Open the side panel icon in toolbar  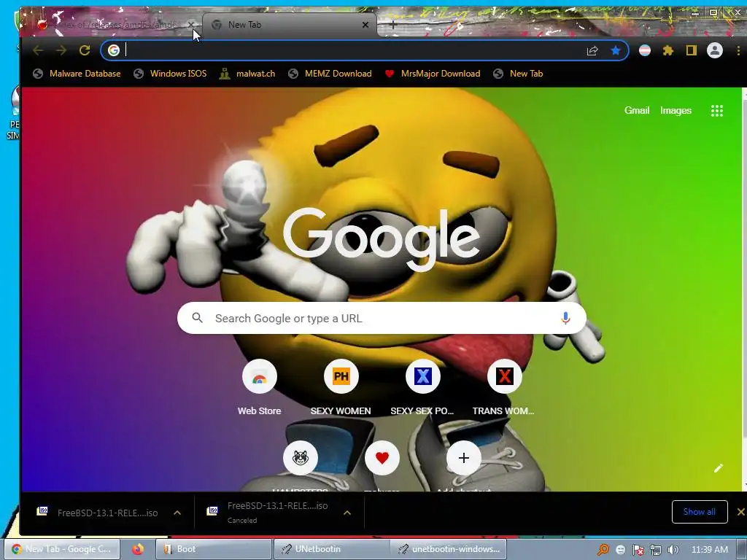[x=692, y=50]
